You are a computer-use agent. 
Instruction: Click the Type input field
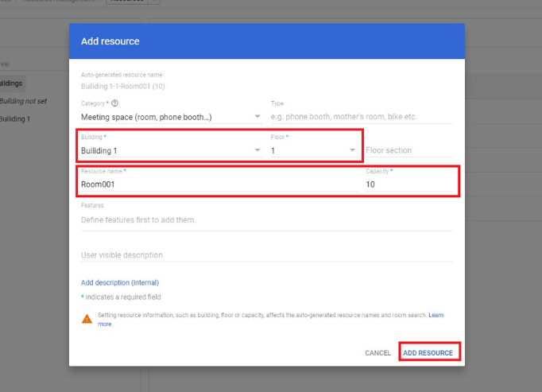coord(362,117)
